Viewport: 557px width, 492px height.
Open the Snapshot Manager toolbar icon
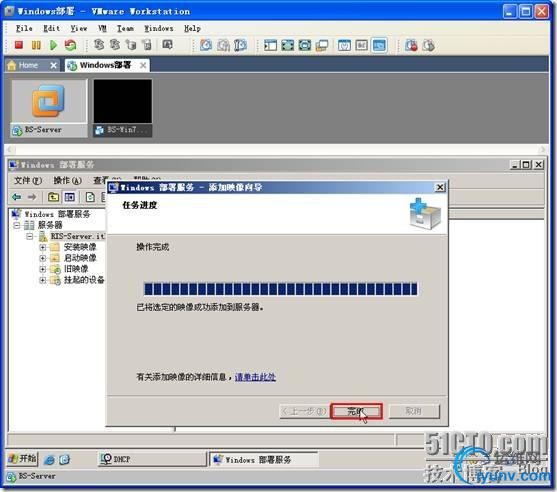click(x=240, y=45)
